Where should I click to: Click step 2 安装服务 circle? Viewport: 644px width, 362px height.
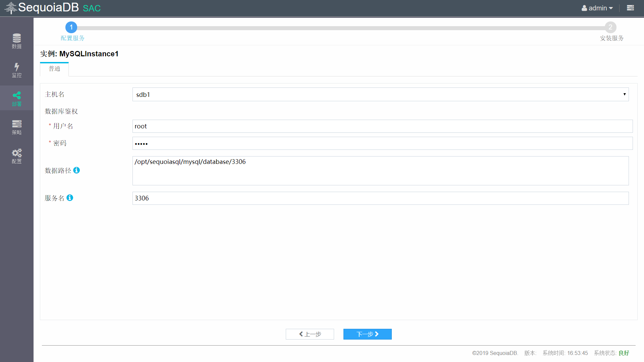[610, 27]
